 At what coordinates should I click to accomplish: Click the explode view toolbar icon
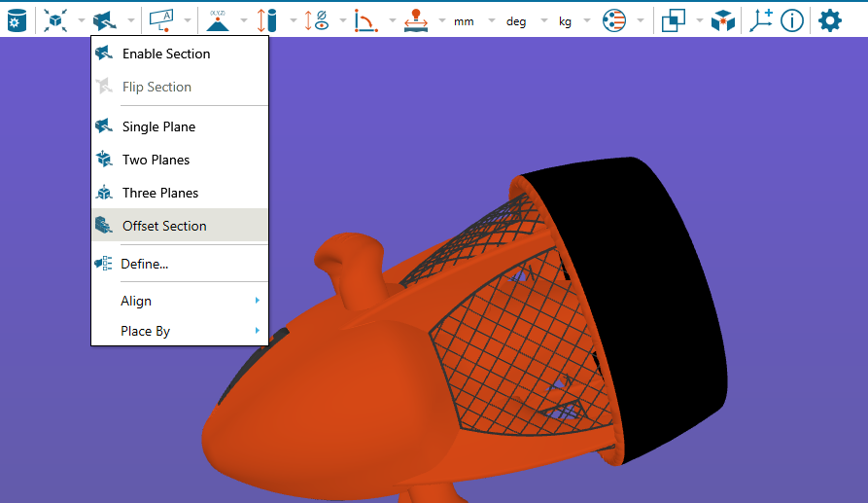(x=56, y=19)
